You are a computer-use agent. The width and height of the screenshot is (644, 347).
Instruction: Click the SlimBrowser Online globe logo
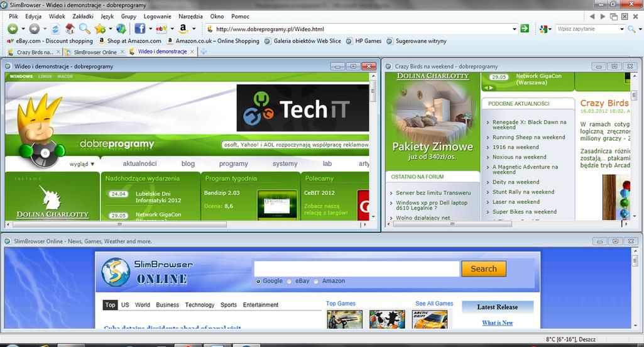(x=116, y=272)
